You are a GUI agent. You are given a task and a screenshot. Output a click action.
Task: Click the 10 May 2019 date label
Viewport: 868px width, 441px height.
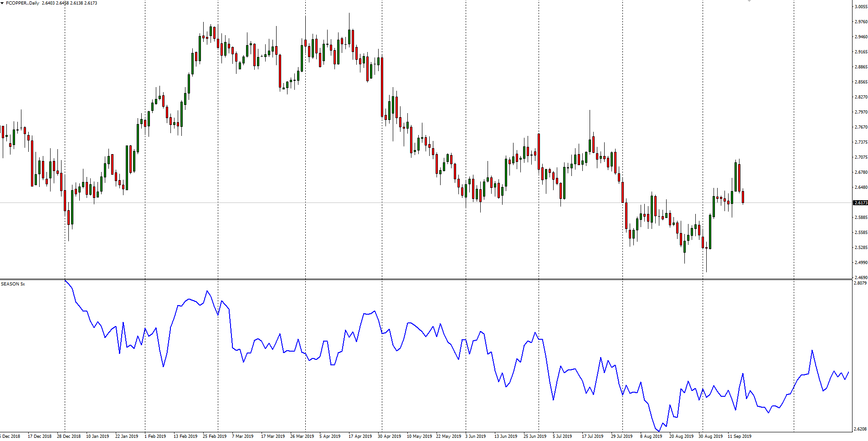[x=419, y=436]
